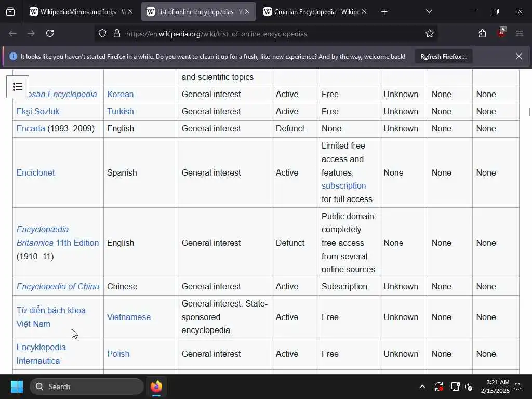Bookmark this page with the star

[x=430, y=34]
